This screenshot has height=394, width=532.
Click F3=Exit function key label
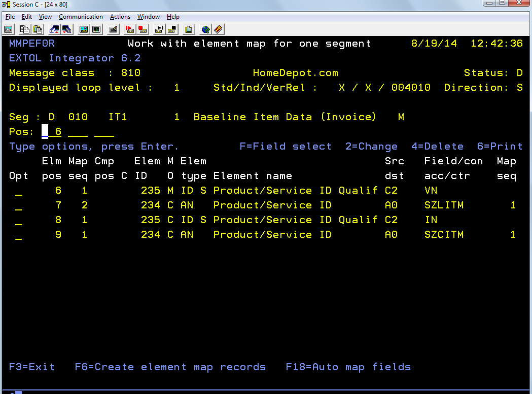click(31, 367)
